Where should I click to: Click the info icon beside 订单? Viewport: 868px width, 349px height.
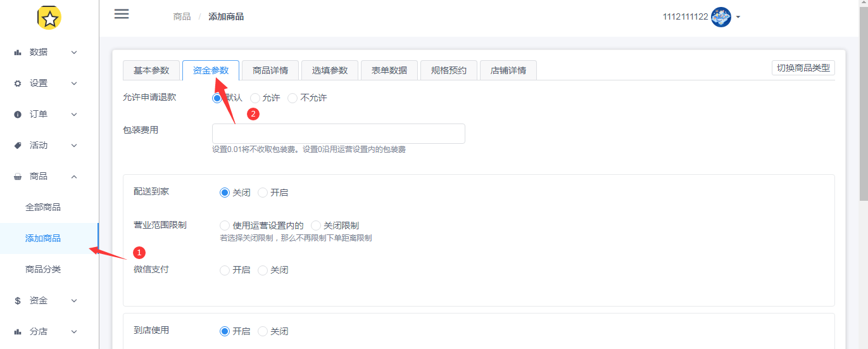click(x=18, y=115)
